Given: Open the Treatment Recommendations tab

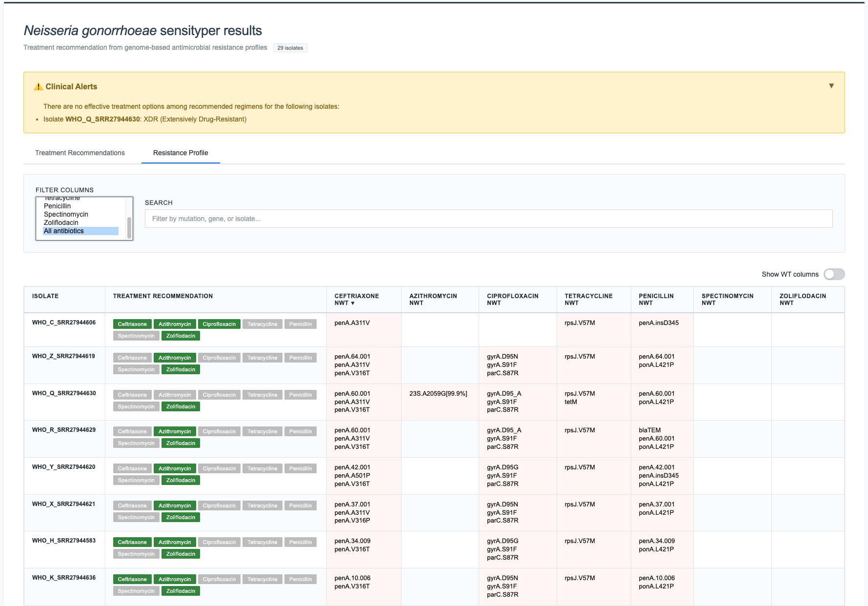Looking at the screenshot, I should (x=80, y=153).
